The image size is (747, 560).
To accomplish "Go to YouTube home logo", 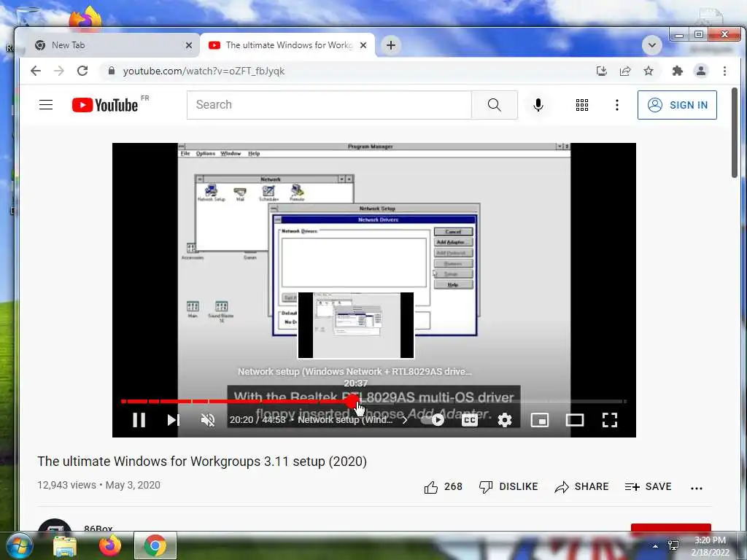I will pos(105,105).
